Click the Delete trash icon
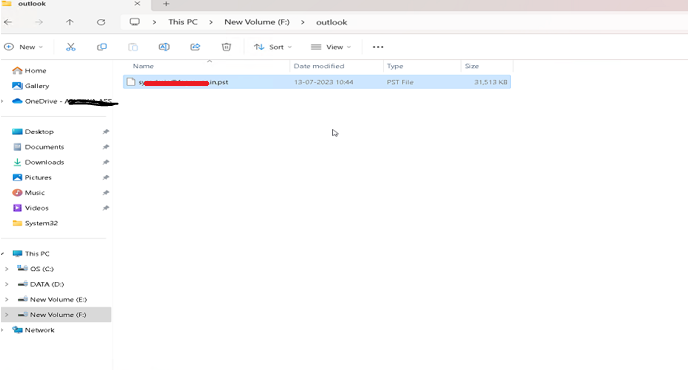Screen dimensions: 688x374 (x=226, y=47)
